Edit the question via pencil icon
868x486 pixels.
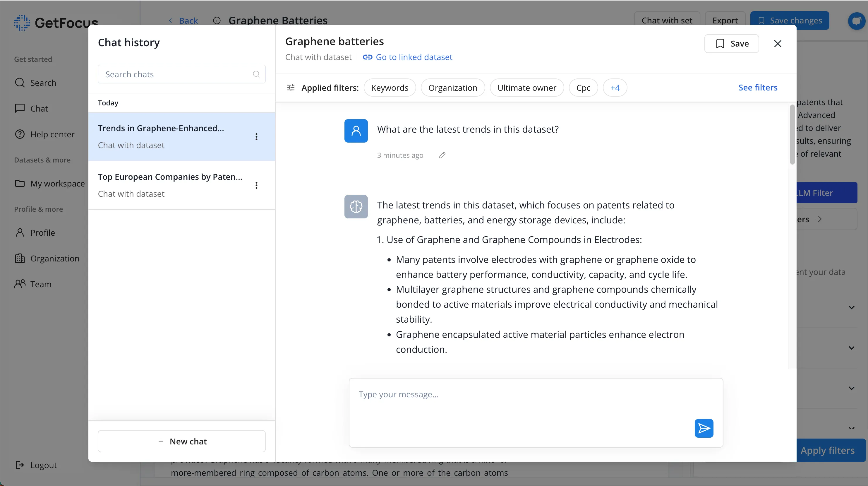click(442, 155)
